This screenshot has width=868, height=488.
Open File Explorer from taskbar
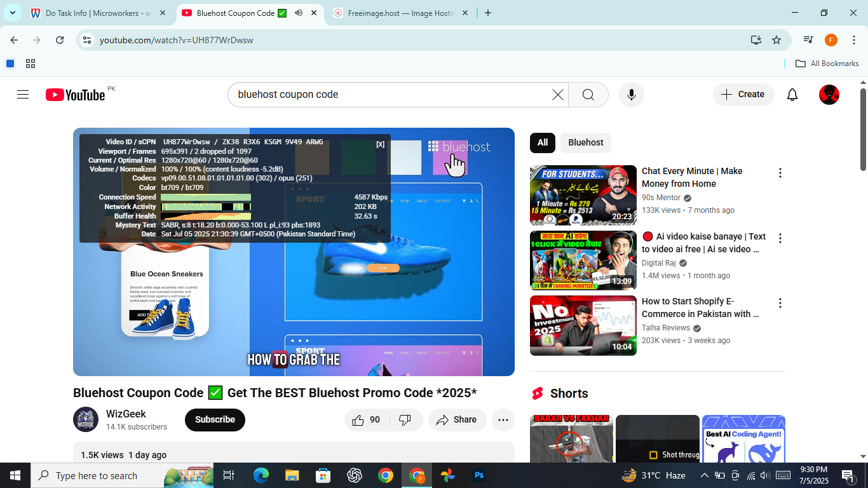(x=292, y=475)
